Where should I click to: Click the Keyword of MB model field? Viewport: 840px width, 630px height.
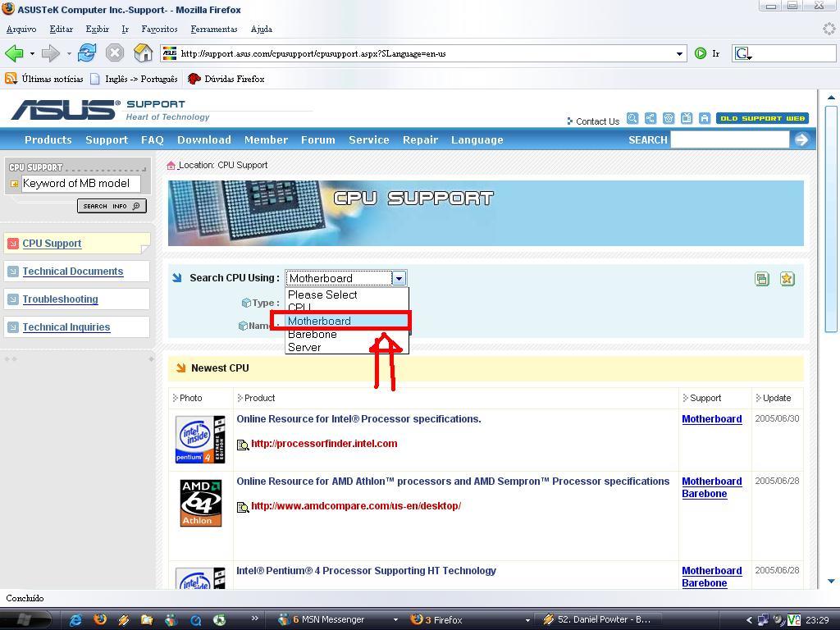click(x=81, y=184)
